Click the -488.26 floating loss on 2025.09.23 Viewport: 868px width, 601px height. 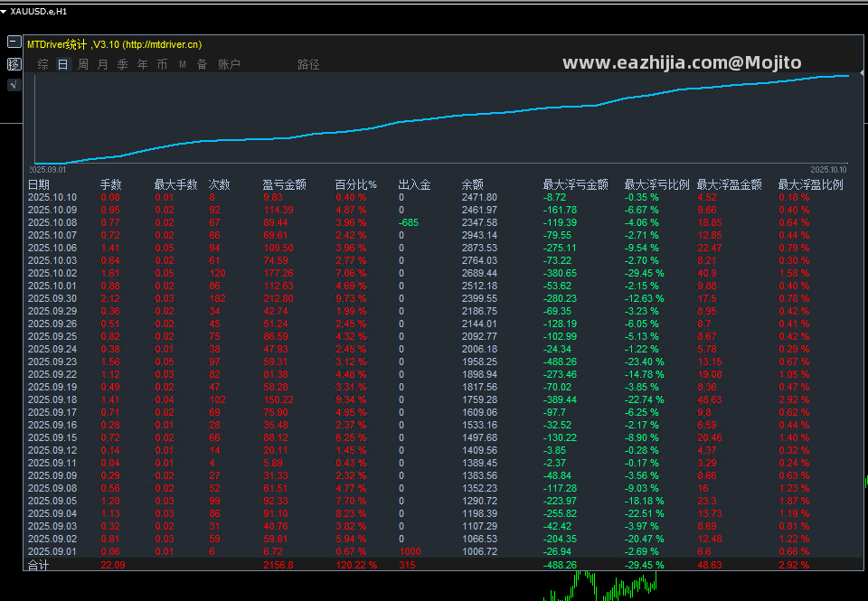pyautogui.click(x=561, y=362)
